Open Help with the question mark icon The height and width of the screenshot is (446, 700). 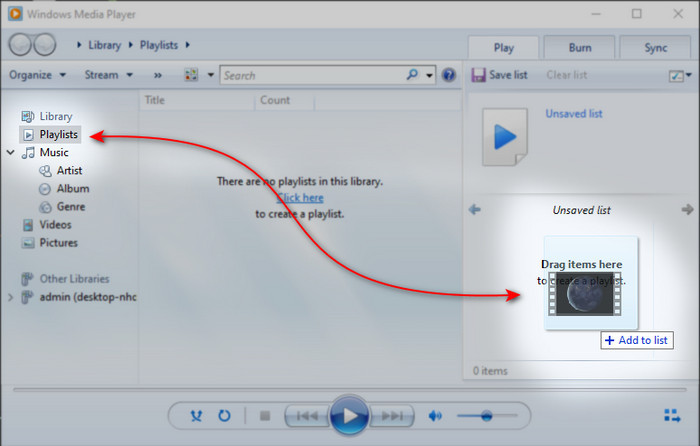449,75
